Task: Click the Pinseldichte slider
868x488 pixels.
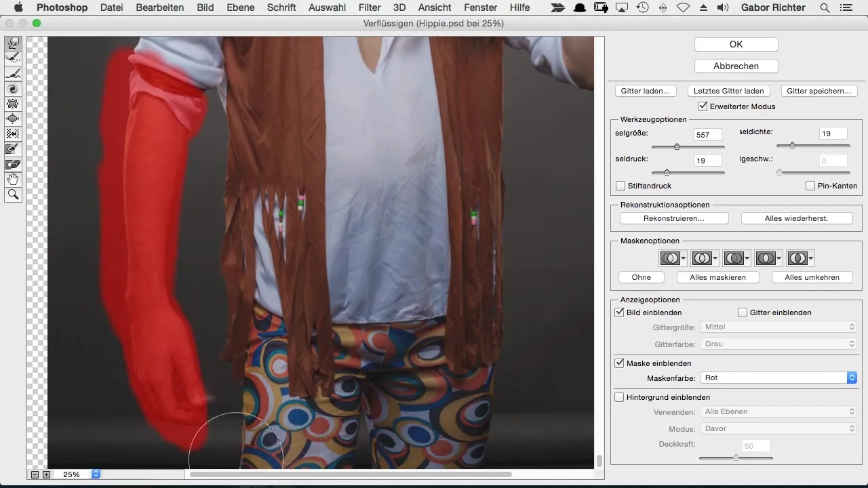Action: 813,145
